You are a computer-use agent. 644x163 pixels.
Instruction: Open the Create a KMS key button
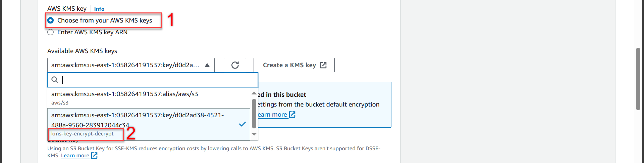(289, 65)
